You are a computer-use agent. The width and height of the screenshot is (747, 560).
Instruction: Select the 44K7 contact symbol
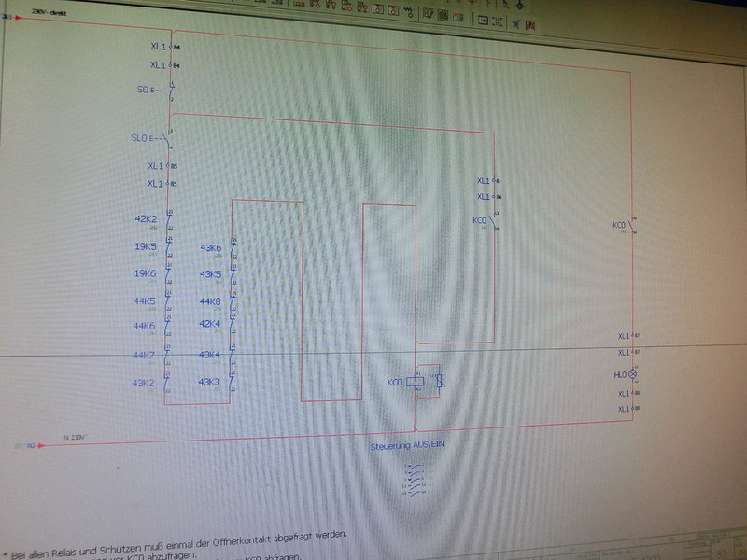tap(167, 356)
